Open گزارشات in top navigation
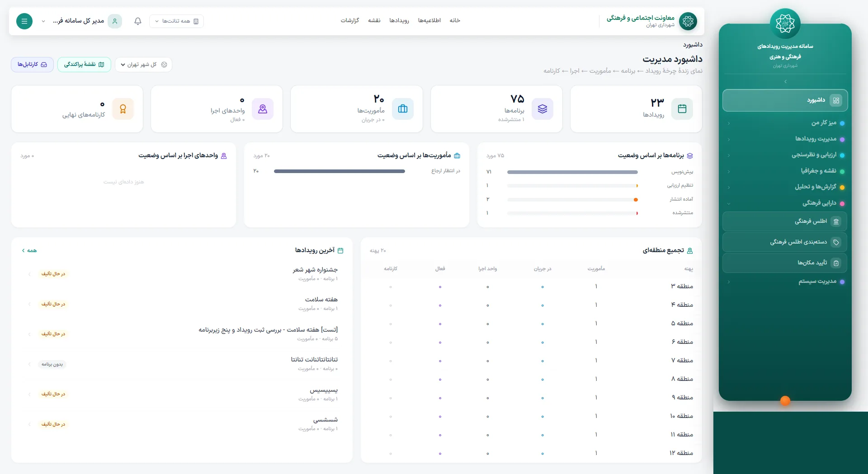 pyautogui.click(x=349, y=21)
